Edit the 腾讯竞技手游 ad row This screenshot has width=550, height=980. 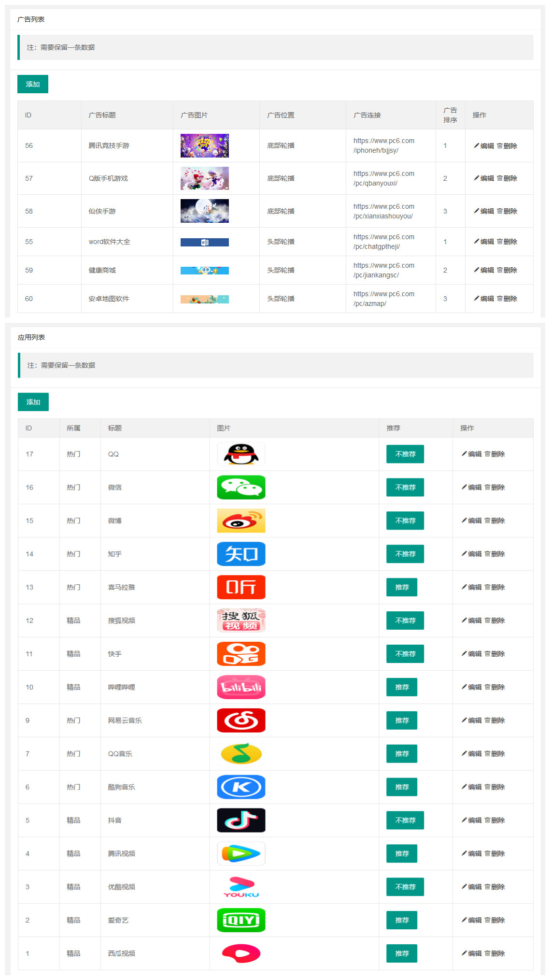click(x=484, y=146)
